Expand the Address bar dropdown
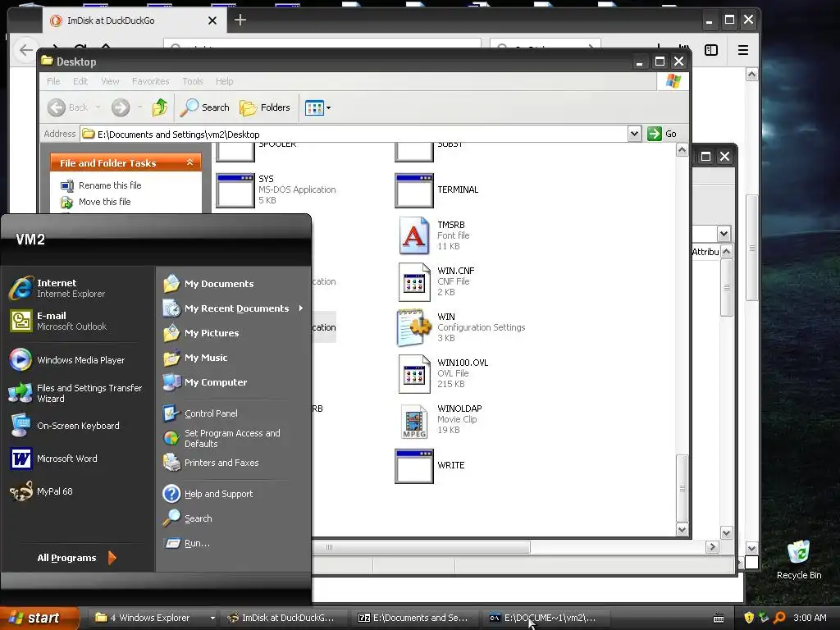This screenshot has width=840, height=630. [634, 134]
